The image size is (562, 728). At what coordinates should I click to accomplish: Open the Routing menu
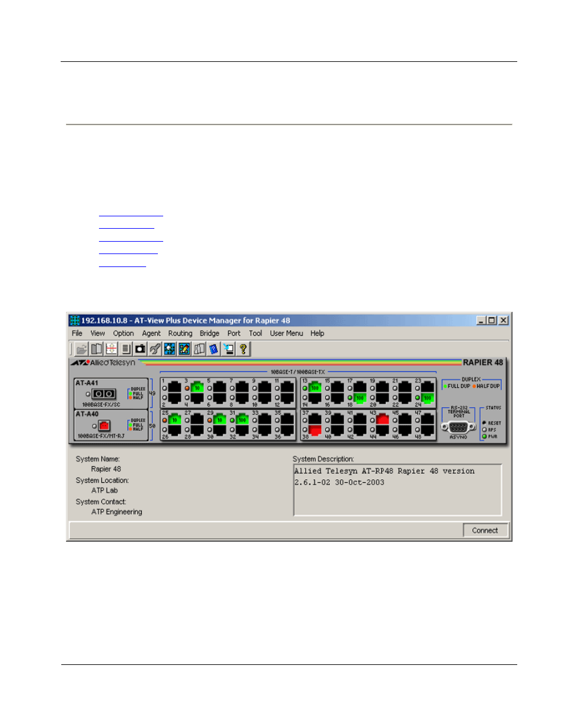click(180, 333)
